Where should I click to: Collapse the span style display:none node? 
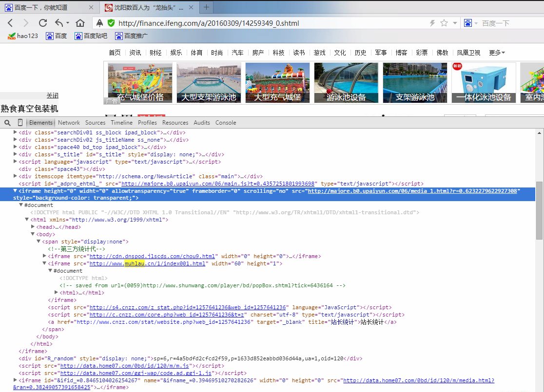(x=39, y=242)
